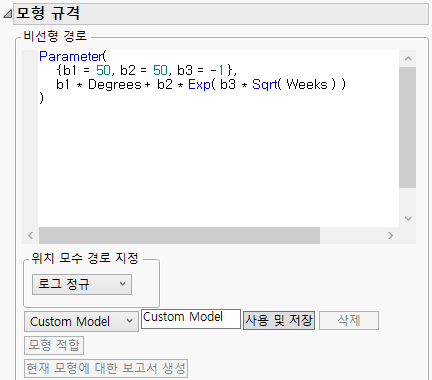Screen dimensions: 432x380
Task: Click the Custom Model name field
Action: coord(191,319)
